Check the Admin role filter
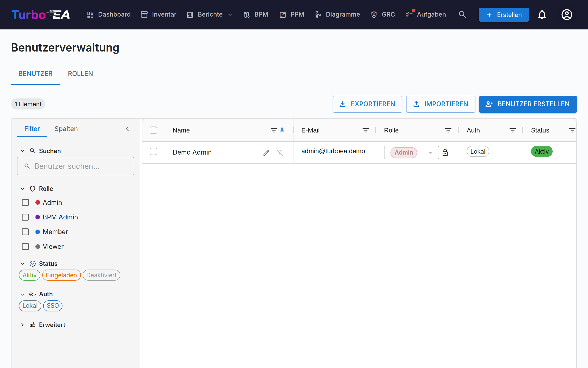588x368 pixels. point(25,202)
